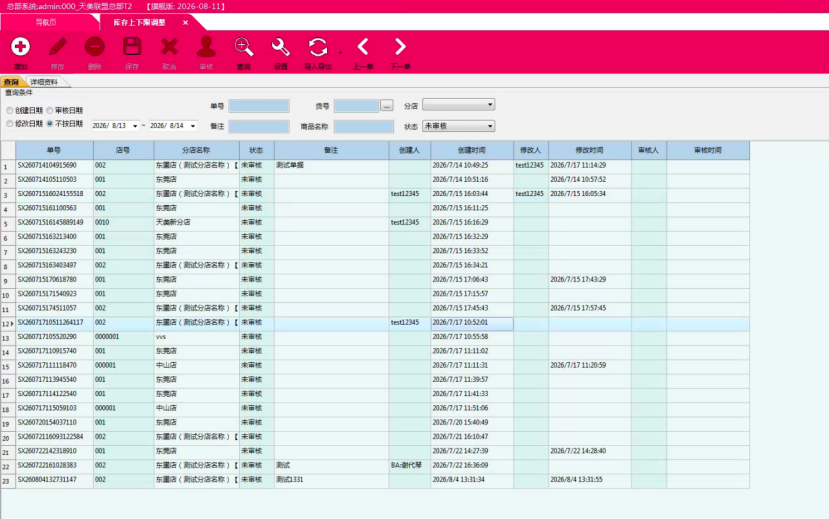Click the 增加 add toolbar icon

coord(21,47)
